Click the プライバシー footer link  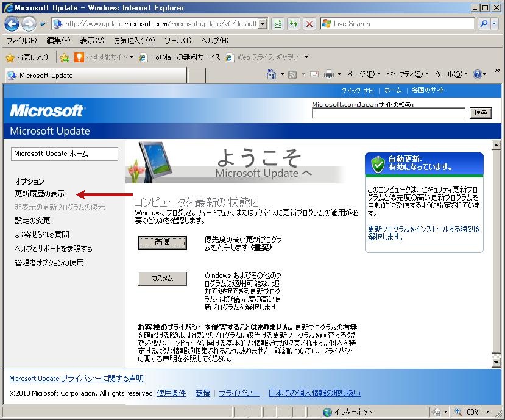click(239, 393)
